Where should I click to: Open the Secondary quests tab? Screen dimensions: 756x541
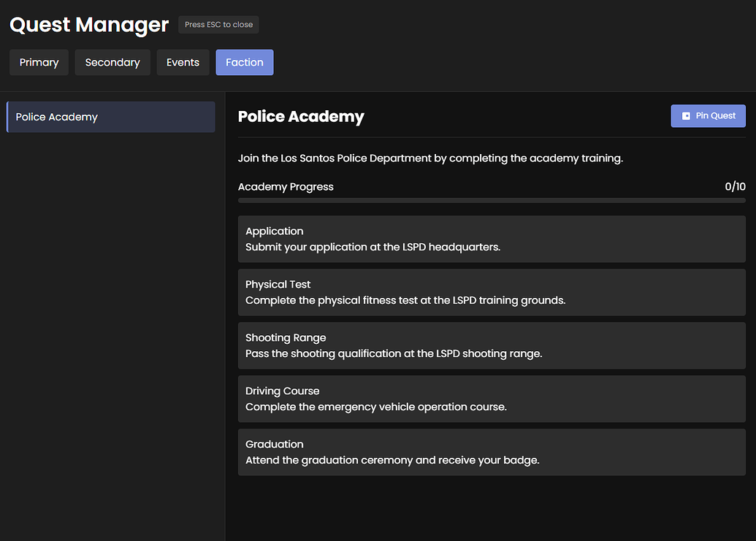click(112, 62)
